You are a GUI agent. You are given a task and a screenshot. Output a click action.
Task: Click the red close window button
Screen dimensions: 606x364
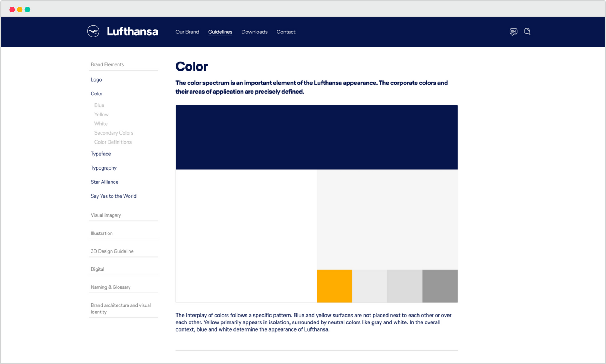coord(12,10)
